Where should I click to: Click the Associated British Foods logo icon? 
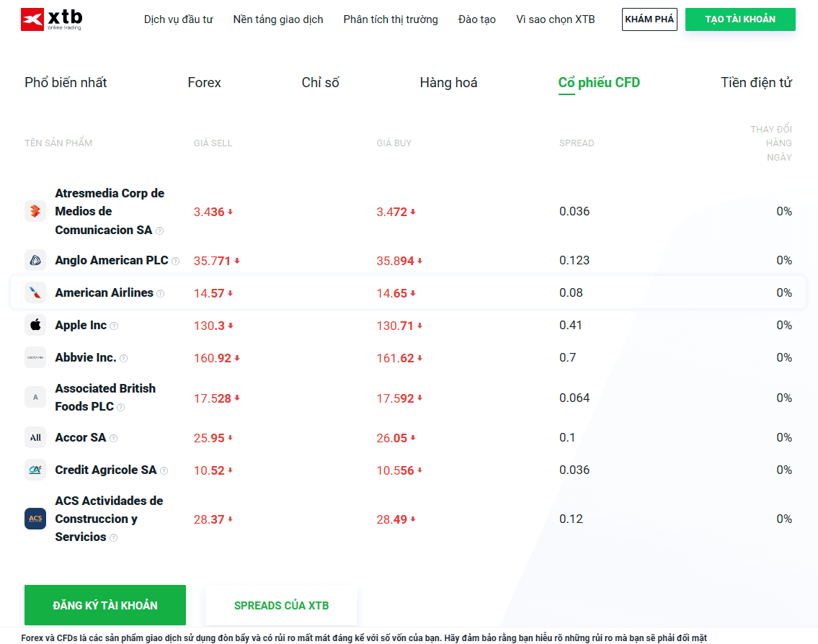tap(35, 398)
